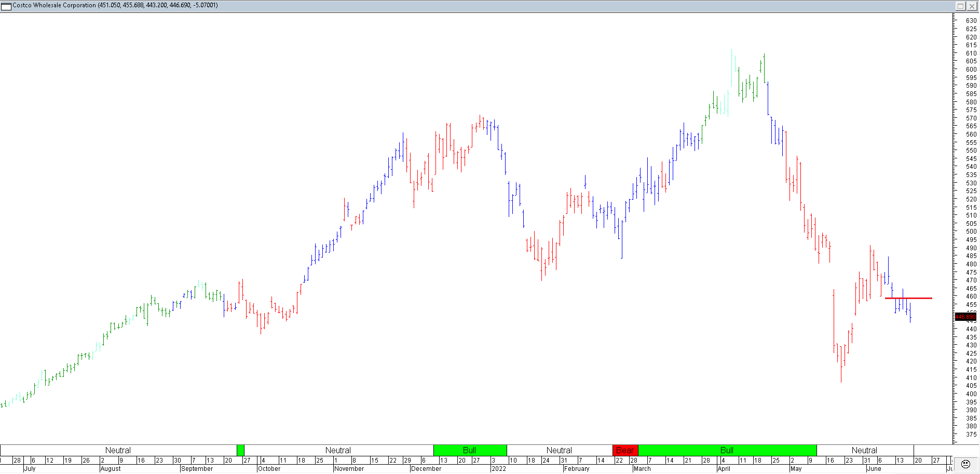Click the March month label
Screen dimensions: 980x474
(x=642, y=468)
